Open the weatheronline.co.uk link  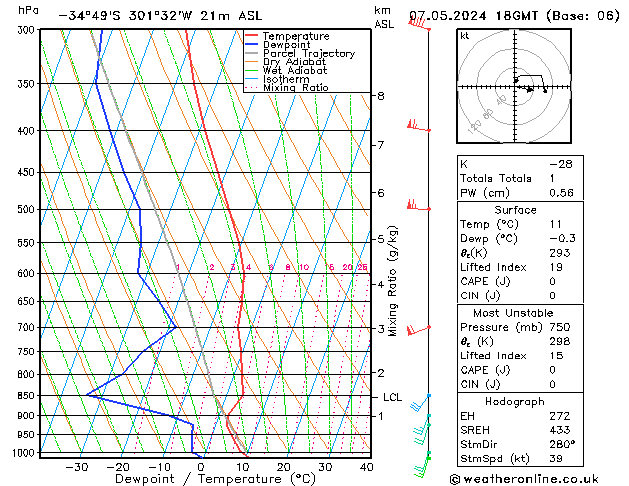pos(535,478)
